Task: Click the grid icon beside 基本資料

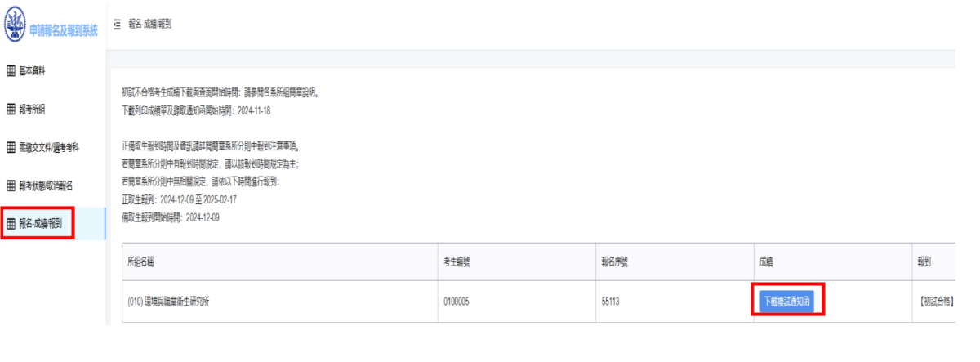Action: 11,71
